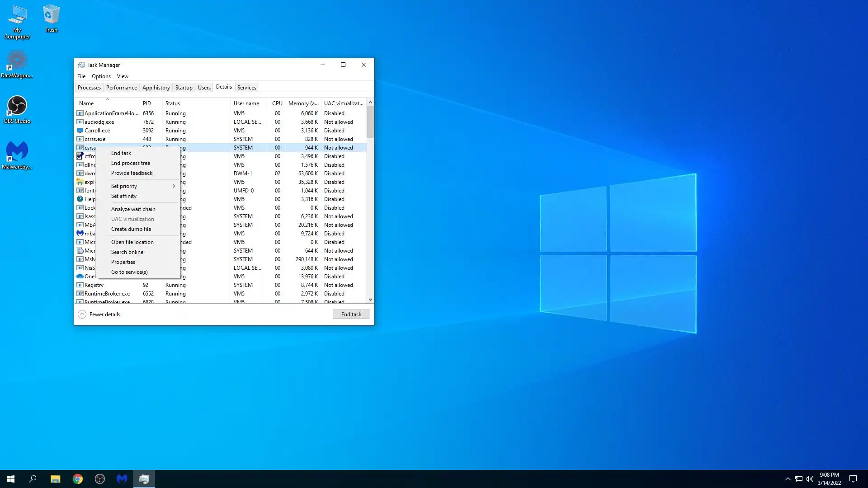Open the Options menu
This screenshot has height=488, width=868.
pos(101,76)
